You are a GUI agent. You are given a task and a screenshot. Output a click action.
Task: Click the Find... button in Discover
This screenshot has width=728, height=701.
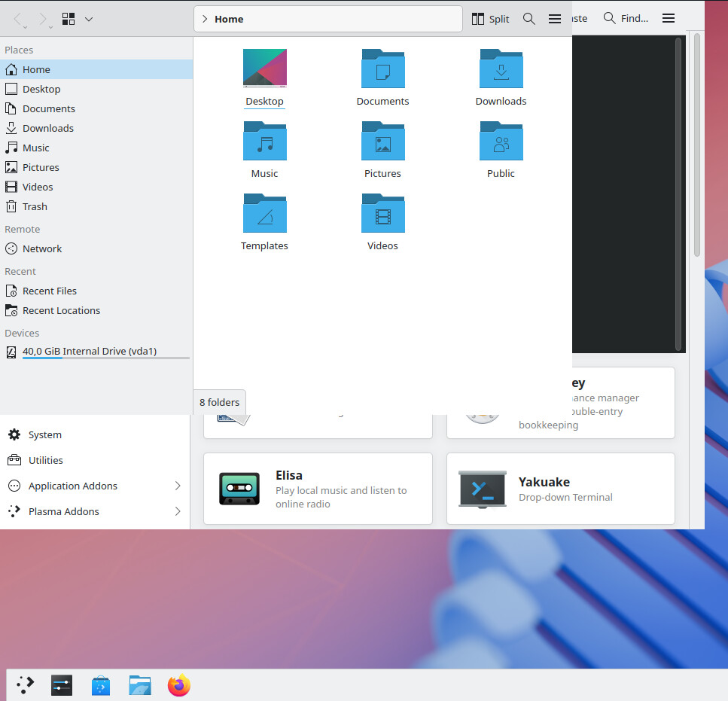[626, 18]
